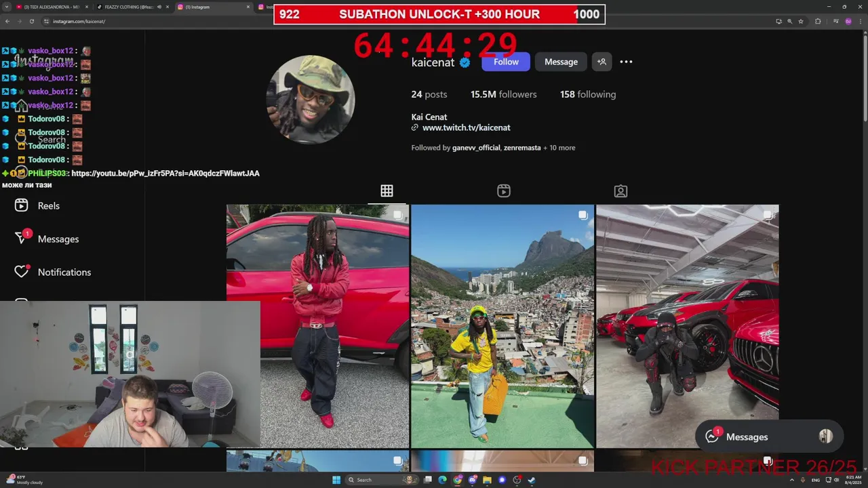This screenshot has height=488, width=868.
Task: Open the Windows Start menu
Action: click(336, 480)
